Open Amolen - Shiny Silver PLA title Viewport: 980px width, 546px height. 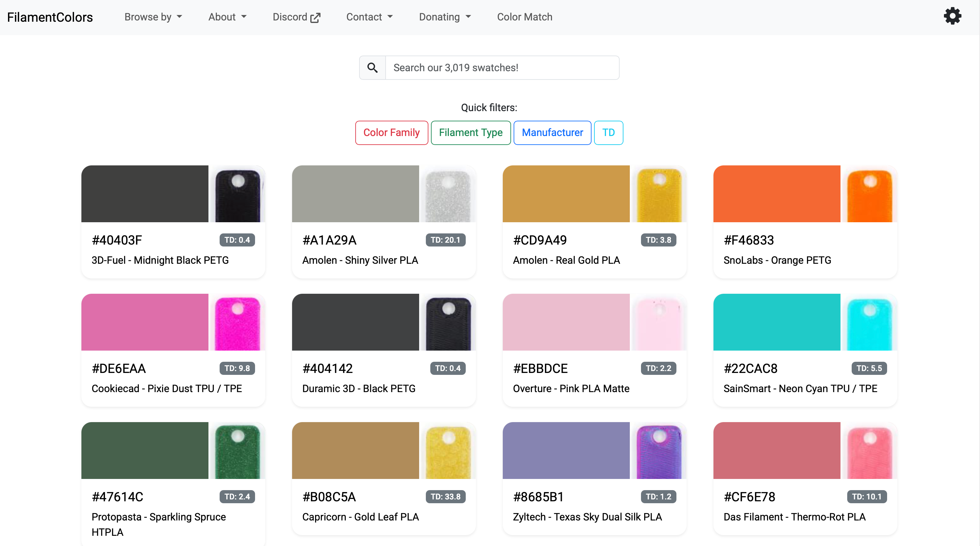[x=360, y=260]
